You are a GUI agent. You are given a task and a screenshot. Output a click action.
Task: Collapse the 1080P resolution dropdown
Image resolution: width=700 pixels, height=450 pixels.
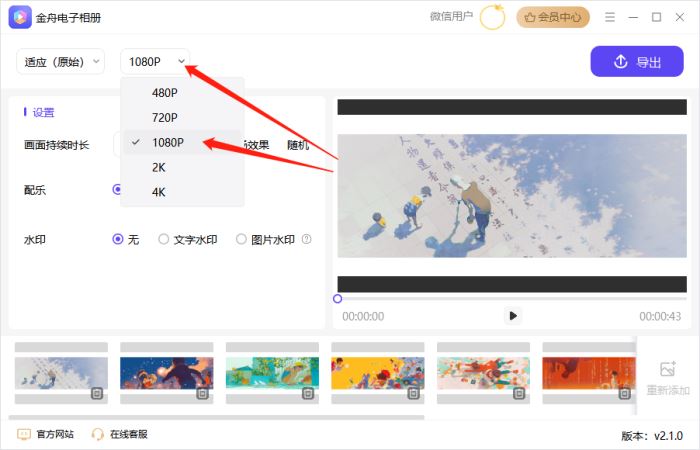click(155, 61)
